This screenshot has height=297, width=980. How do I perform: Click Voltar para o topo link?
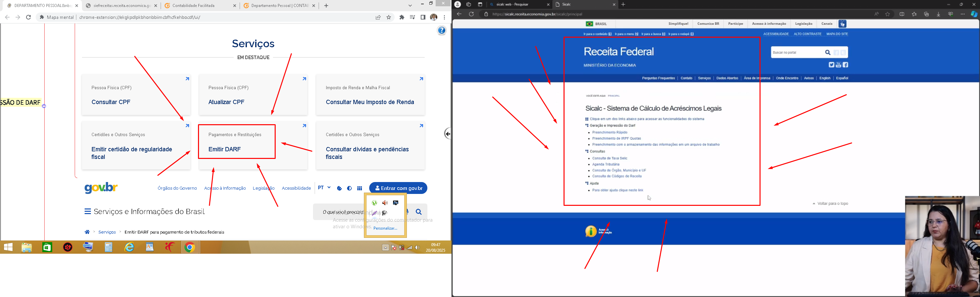click(x=831, y=204)
